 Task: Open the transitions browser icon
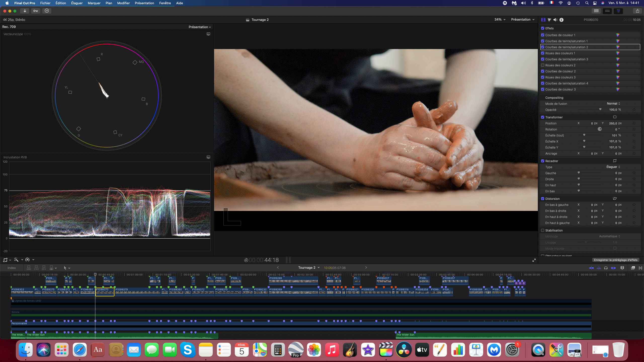640,268
